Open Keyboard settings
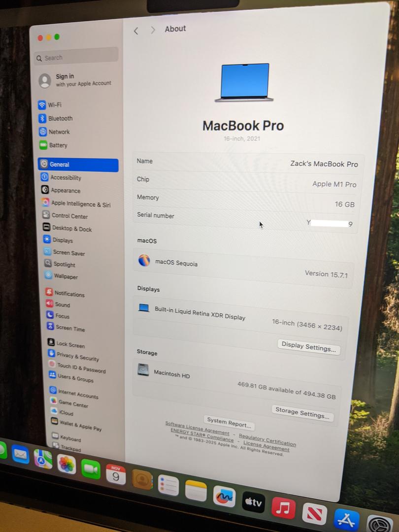Viewport: 399px width, 532px height. tap(66, 438)
